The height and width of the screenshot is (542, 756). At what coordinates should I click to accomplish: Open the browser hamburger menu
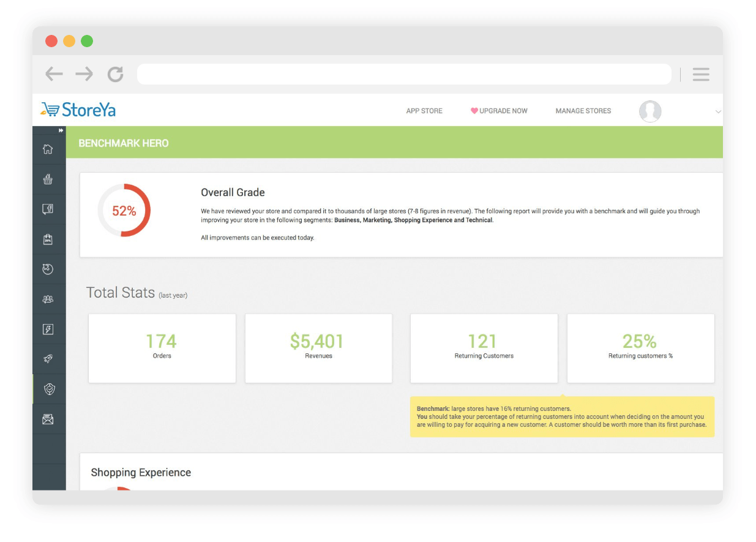[701, 74]
